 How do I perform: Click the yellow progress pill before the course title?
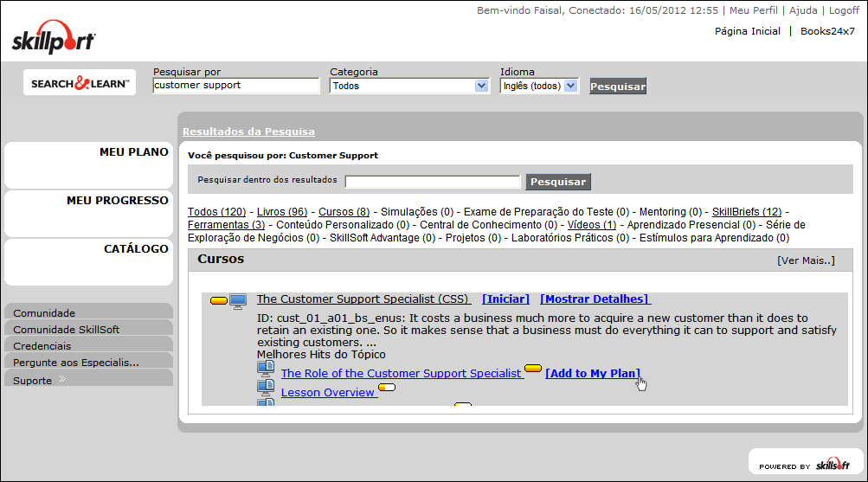219,300
